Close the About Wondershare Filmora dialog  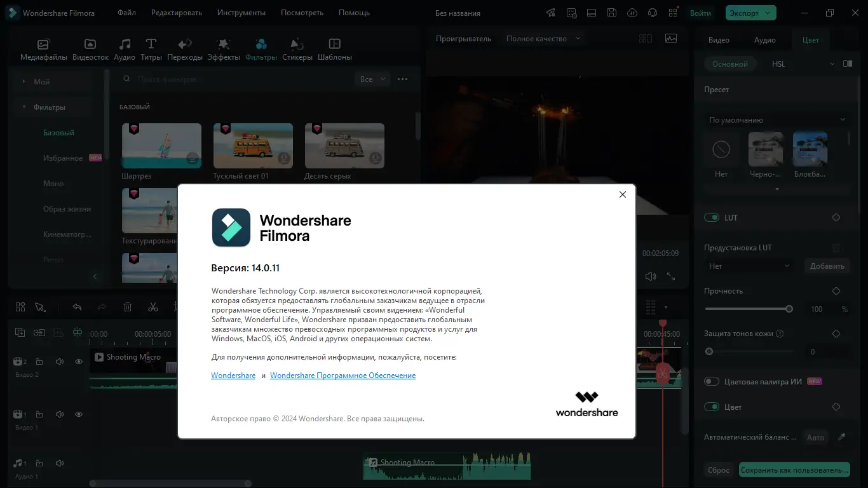tap(623, 194)
